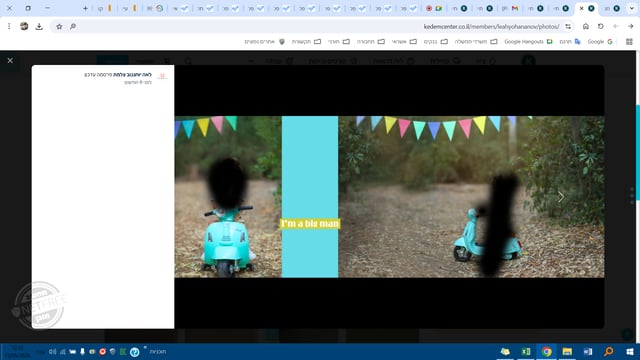Screen dimensions: 640x360
Task: Open the Windows Start menu
Action: (x=630, y=351)
